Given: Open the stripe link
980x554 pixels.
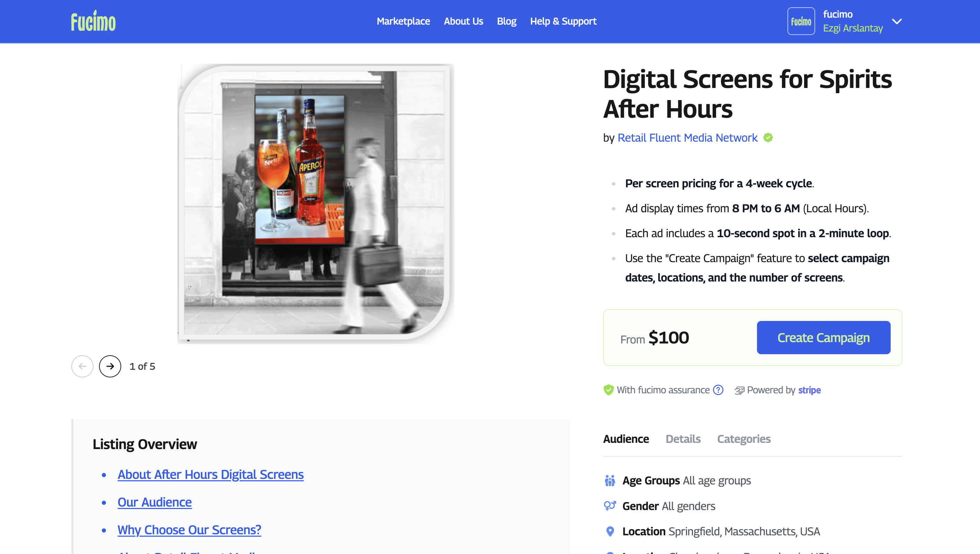Looking at the screenshot, I should (809, 390).
